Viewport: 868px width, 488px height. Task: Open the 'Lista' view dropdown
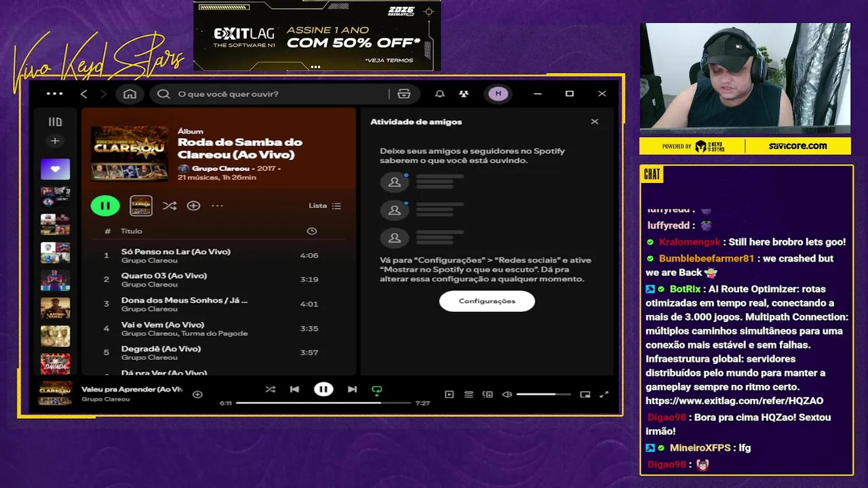coord(325,205)
